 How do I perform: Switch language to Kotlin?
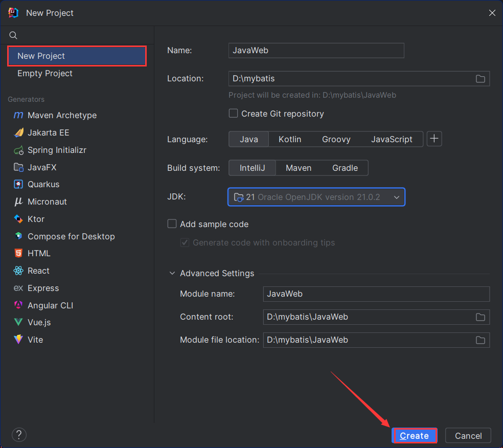pos(290,139)
